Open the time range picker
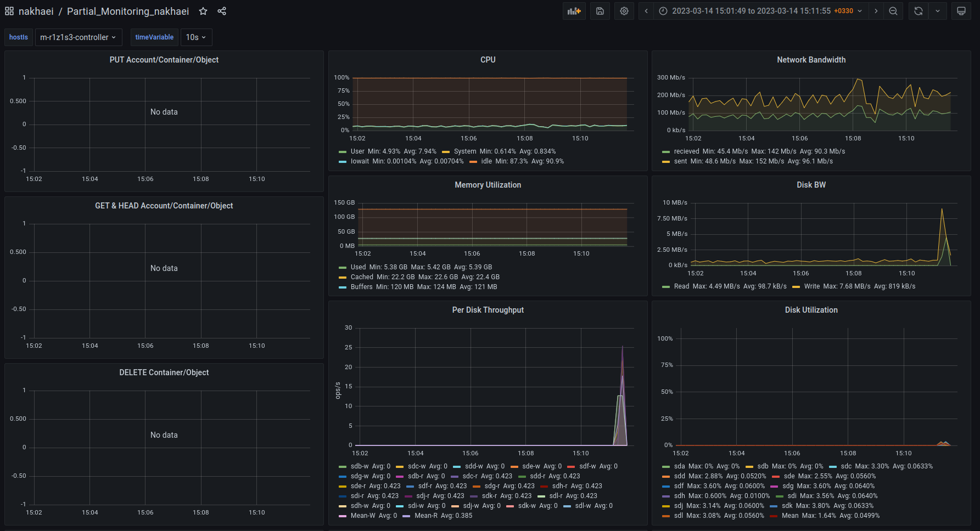This screenshot has height=531, width=980. [760, 11]
